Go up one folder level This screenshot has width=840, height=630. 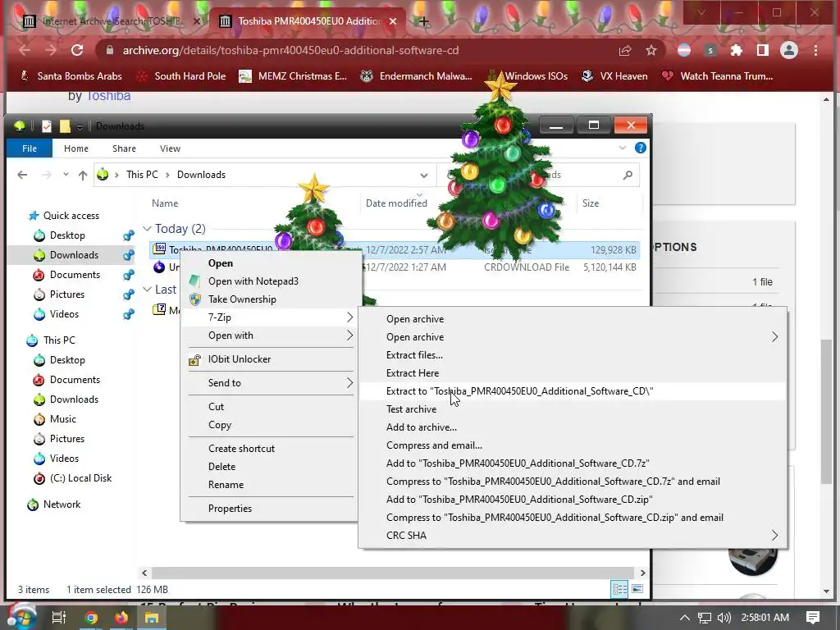[83, 175]
